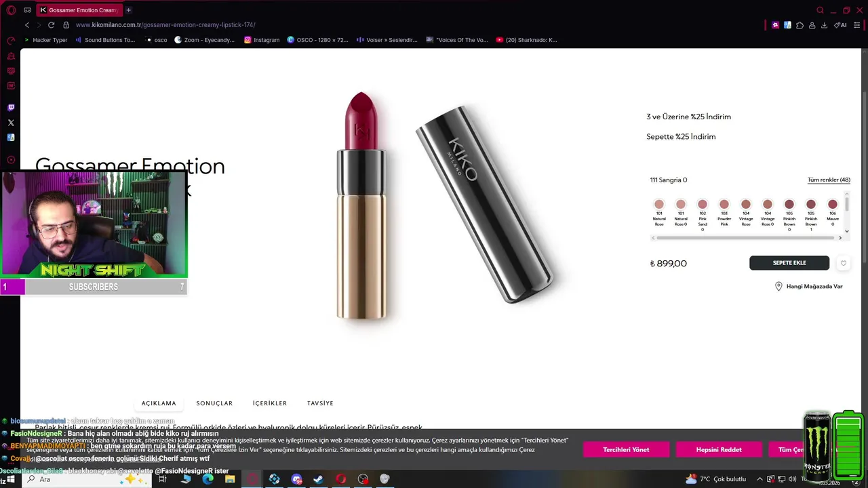Click the store location pin icon
868x488 pixels.
point(778,287)
